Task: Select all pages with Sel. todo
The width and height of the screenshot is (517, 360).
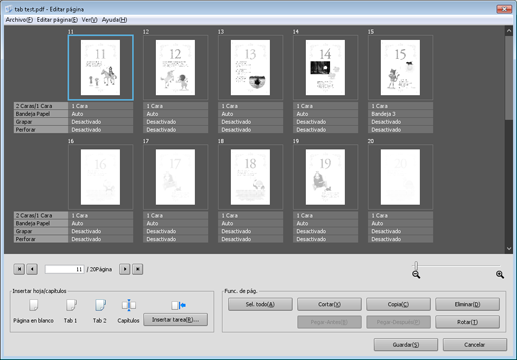Action: click(x=260, y=304)
